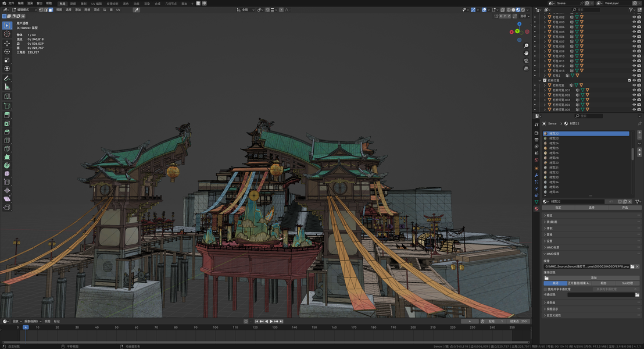
Task: Click the 选择 button under material name
Action: [592, 208]
